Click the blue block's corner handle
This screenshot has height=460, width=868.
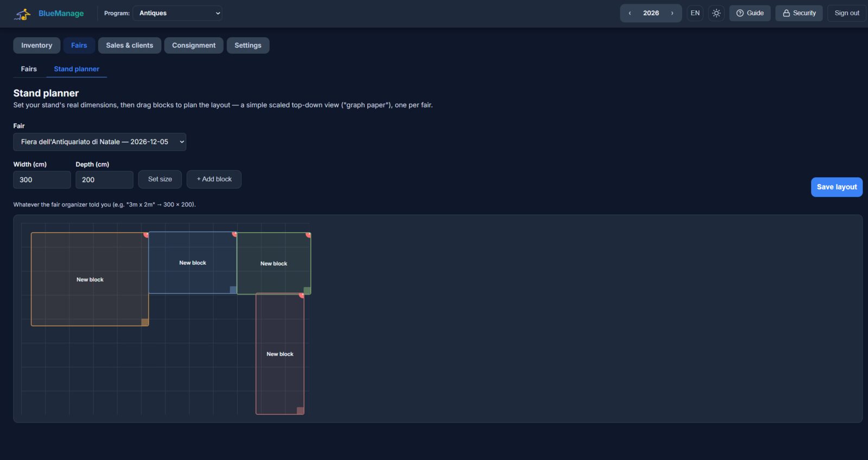click(233, 290)
